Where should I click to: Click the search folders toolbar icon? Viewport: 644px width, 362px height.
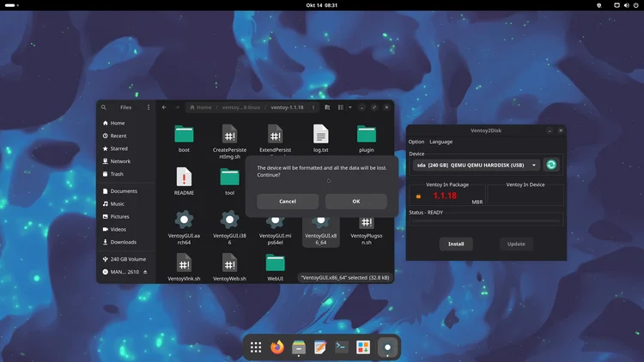pos(327,107)
